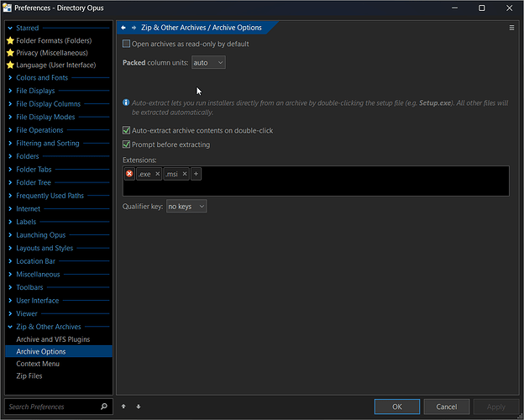
Task: Expand File Displays category
Action: (10, 91)
